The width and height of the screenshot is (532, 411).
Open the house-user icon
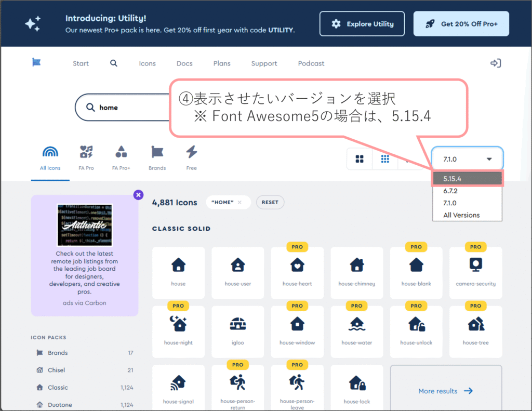tap(237, 272)
